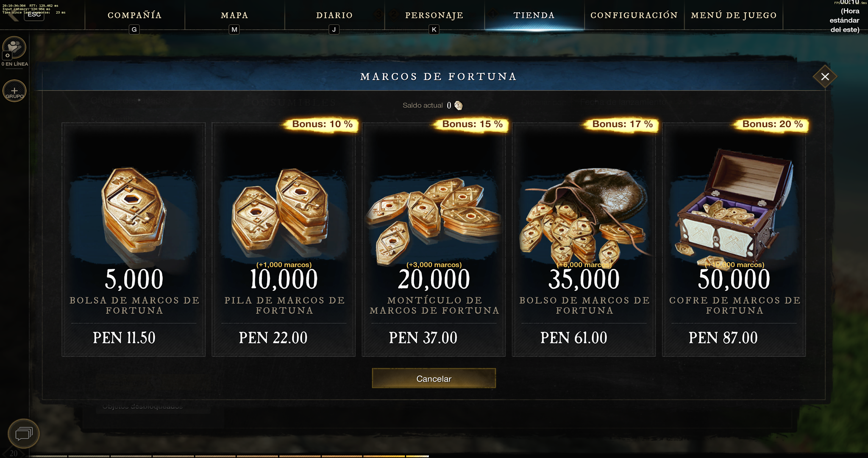Click the Grupo plus icon
This screenshot has height=458, width=868.
point(14,91)
